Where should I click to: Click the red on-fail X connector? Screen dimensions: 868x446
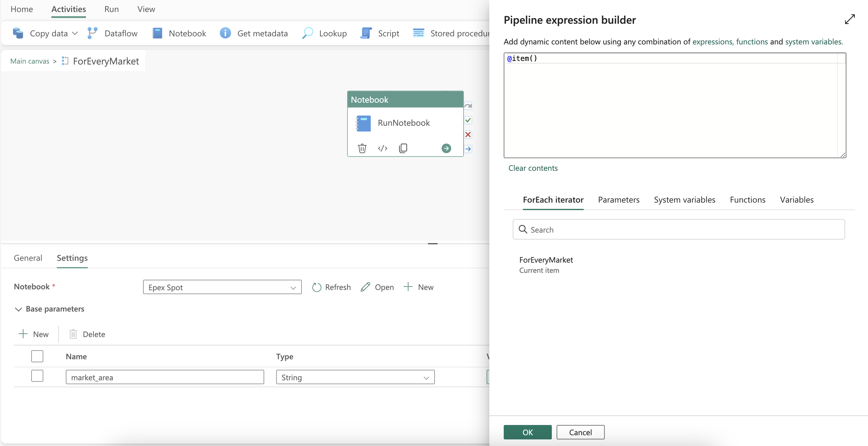pos(468,135)
